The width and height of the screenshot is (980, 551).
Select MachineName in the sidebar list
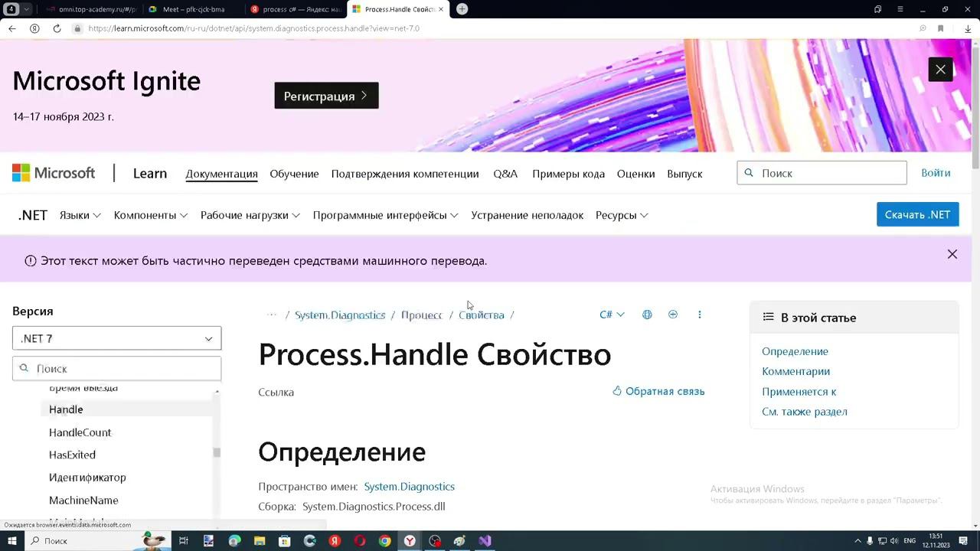click(83, 500)
